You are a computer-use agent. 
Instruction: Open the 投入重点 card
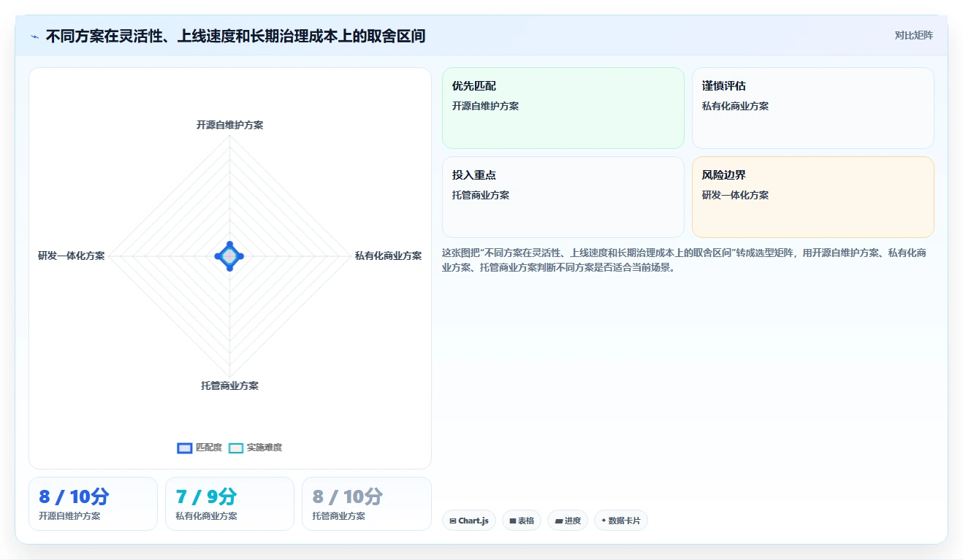click(x=563, y=197)
